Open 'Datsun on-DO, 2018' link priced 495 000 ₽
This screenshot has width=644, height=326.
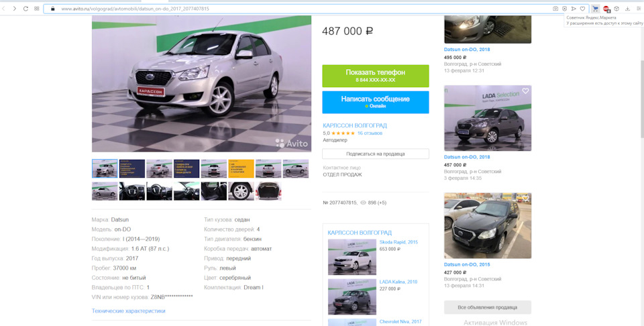pos(467,50)
